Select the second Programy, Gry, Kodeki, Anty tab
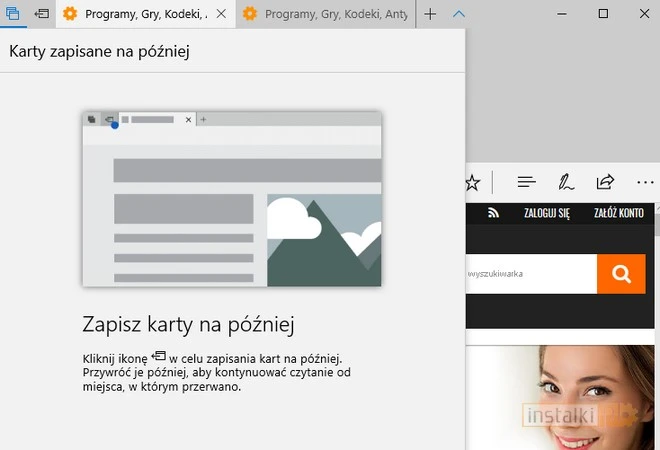 319,14
